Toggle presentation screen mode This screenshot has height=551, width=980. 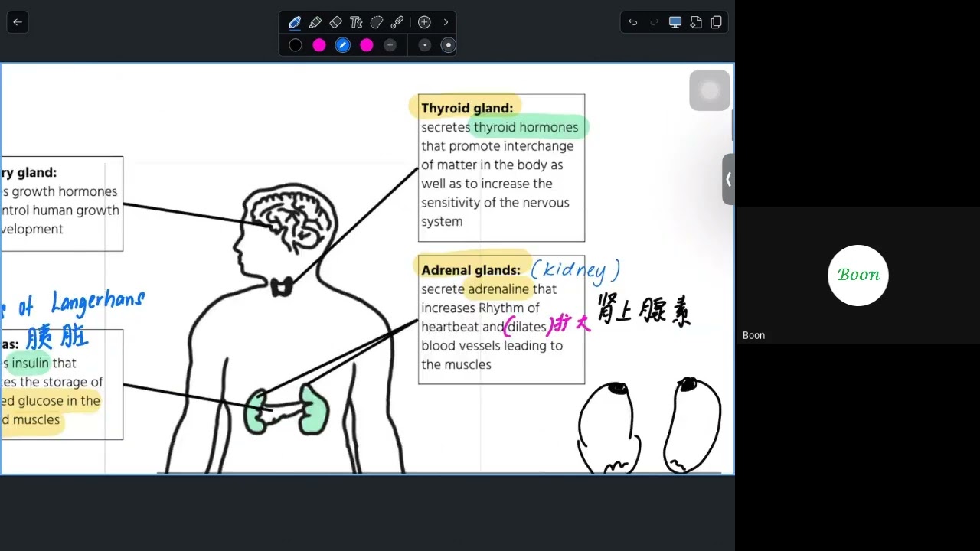click(x=675, y=22)
